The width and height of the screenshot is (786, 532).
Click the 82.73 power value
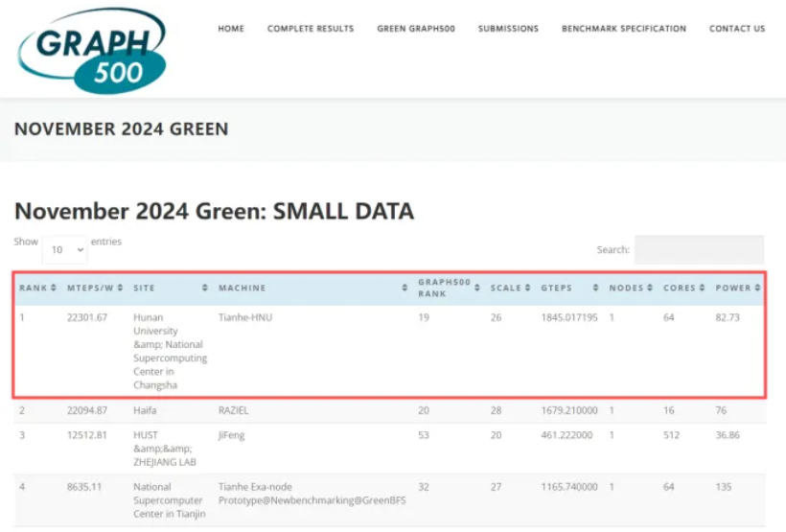[728, 317]
